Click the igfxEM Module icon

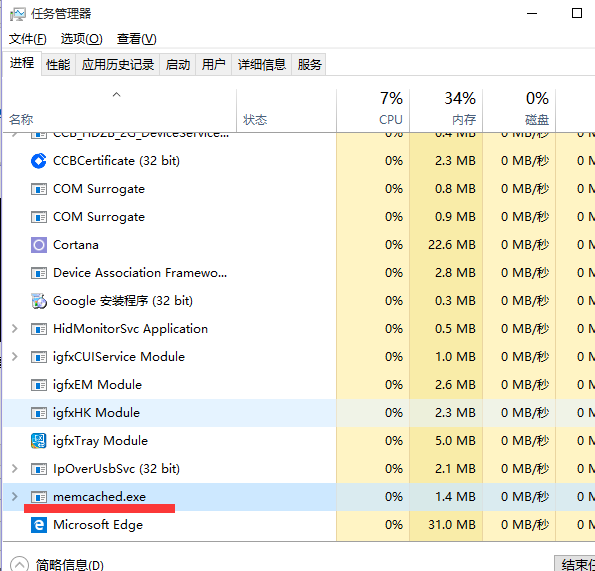coord(39,385)
